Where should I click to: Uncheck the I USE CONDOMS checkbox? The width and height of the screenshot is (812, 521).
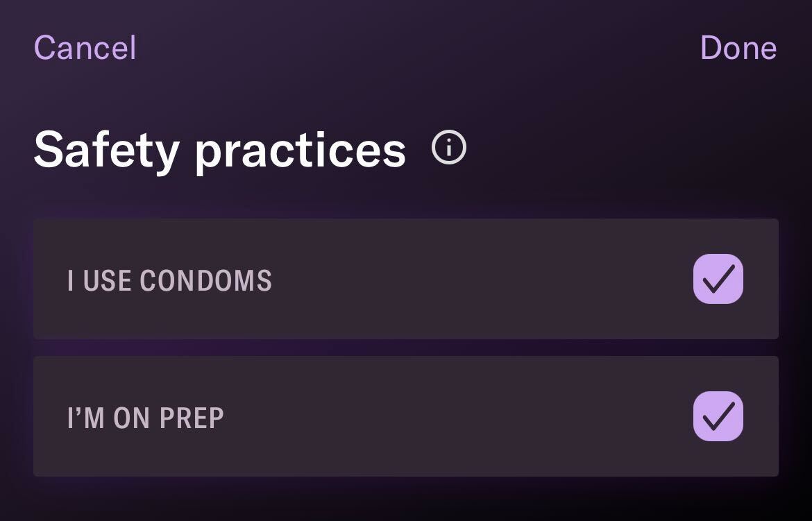(718, 279)
